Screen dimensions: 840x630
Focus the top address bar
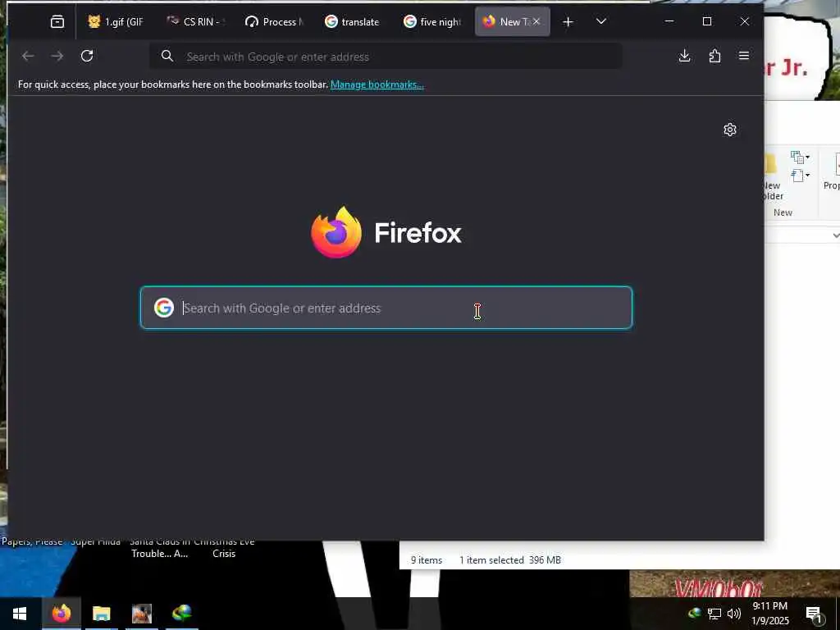click(386, 57)
